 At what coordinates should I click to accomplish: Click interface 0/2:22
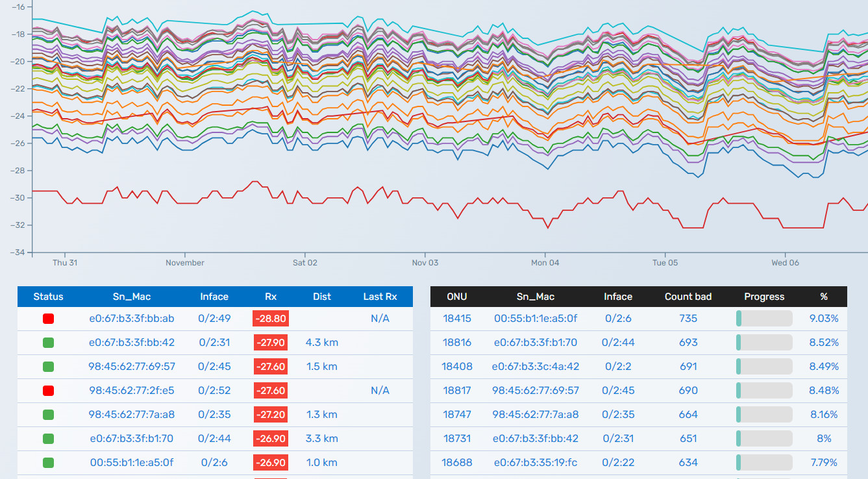(618, 463)
